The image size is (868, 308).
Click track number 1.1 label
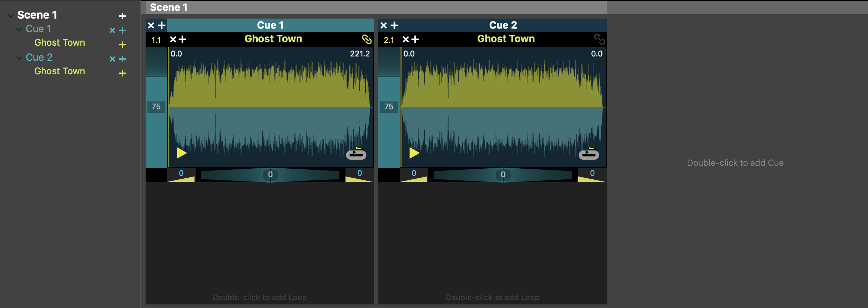pos(156,40)
